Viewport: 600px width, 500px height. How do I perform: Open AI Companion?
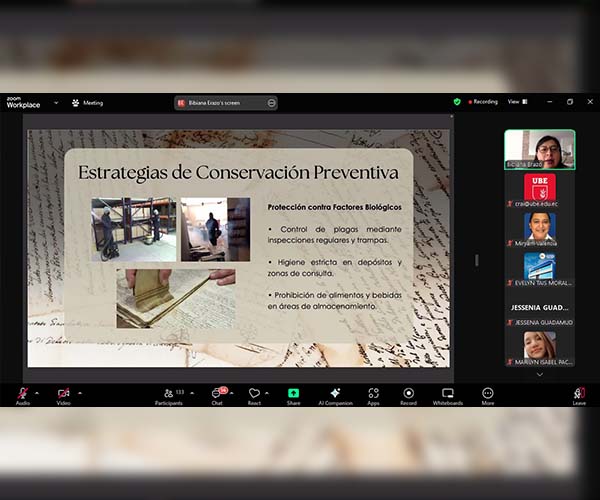[336, 396]
